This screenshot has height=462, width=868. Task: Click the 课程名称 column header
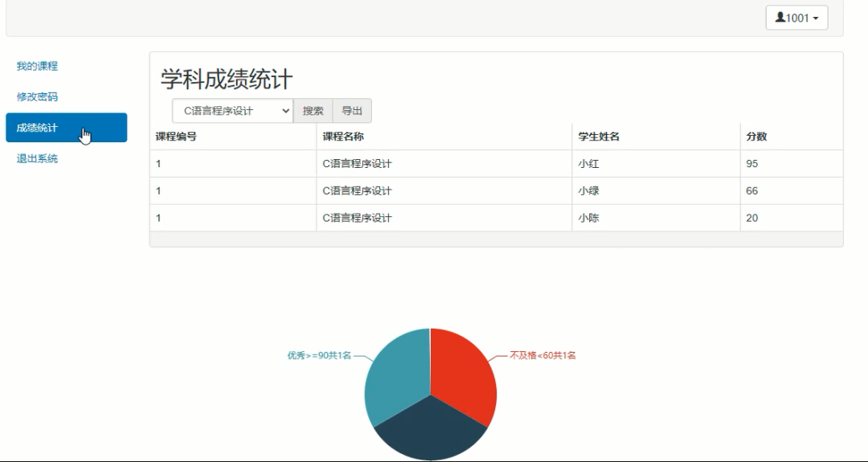click(343, 137)
